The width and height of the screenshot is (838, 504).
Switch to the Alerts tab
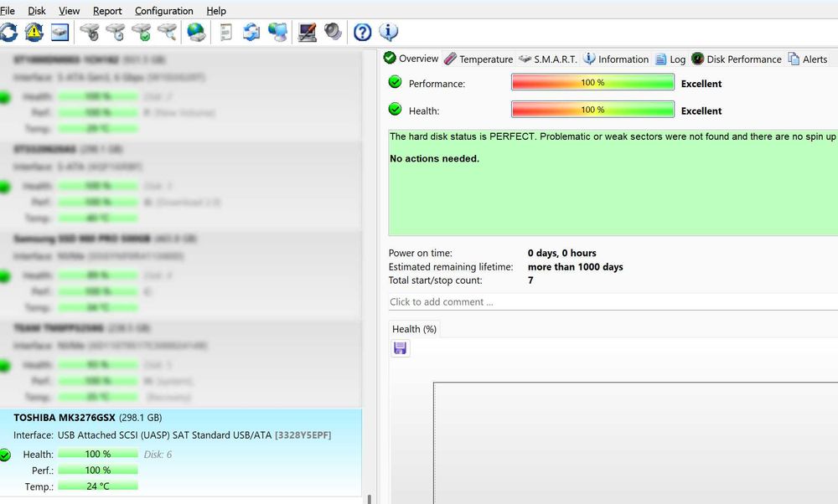(x=808, y=59)
